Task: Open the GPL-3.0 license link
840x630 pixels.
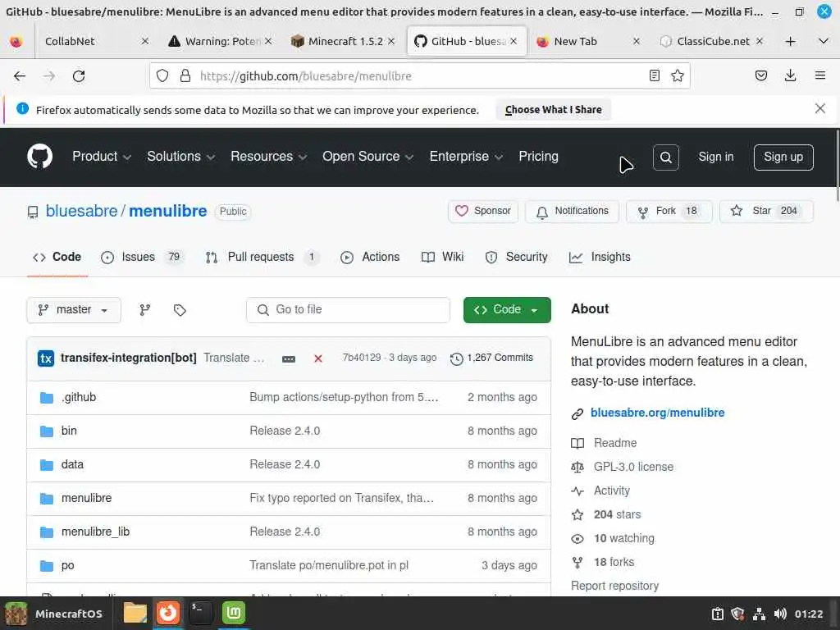Action: pos(633,467)
